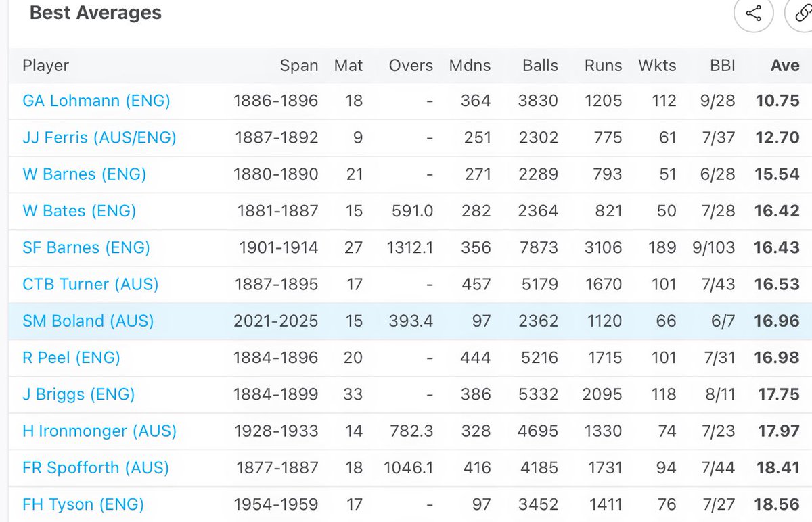Screen dimensions: 812x522
Task: Select Boland's average 16.96
Action: (777, 321)
